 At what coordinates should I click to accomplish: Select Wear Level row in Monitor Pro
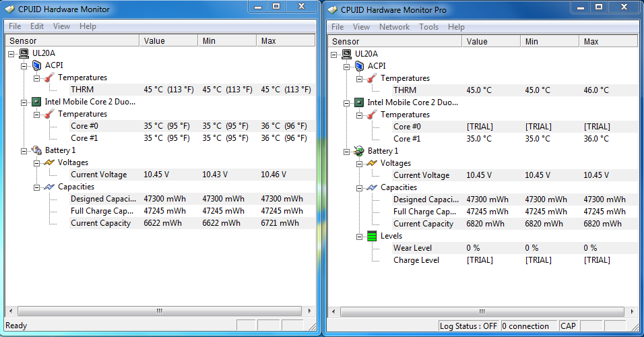click(515, 248)
